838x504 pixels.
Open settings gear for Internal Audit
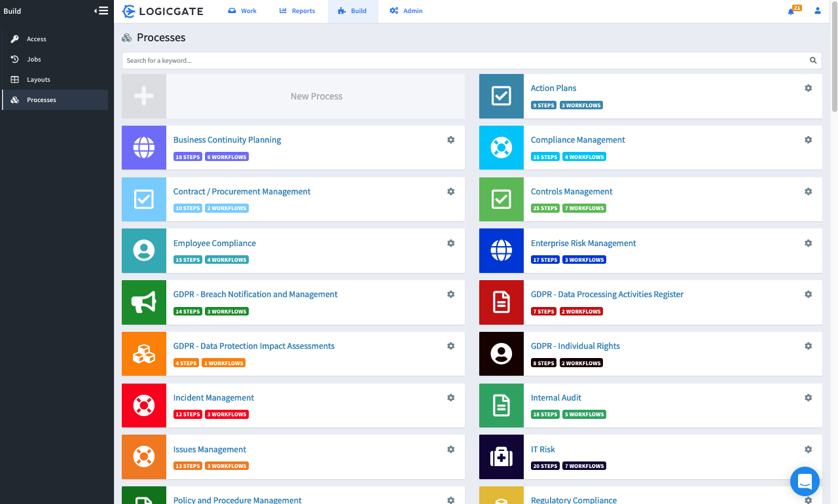coord(808,397)
